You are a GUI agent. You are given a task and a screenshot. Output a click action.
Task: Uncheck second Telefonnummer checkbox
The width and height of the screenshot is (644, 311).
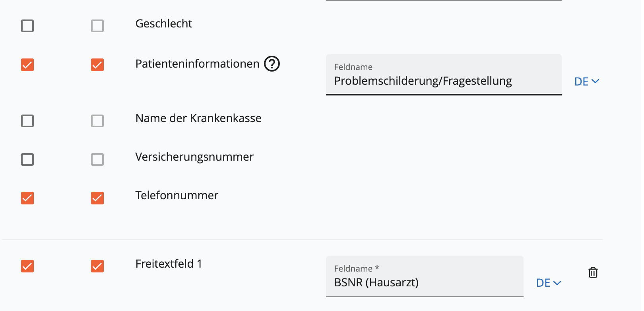click(97, 198)
